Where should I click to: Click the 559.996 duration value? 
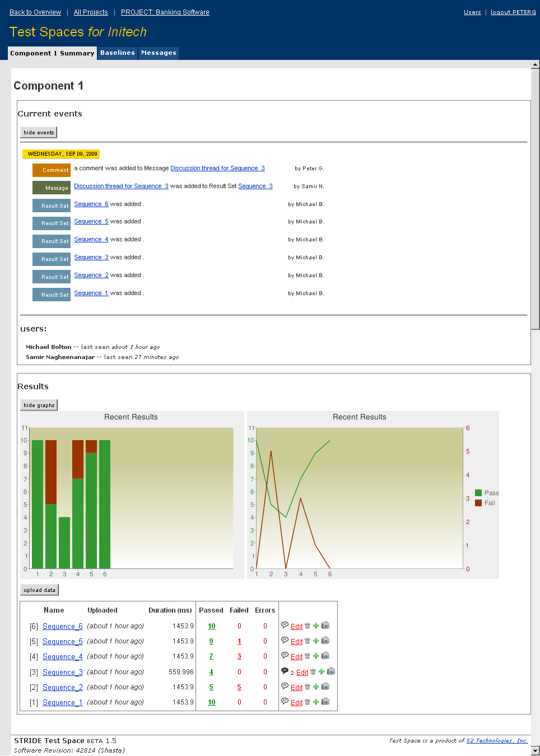tap(181, 672)
